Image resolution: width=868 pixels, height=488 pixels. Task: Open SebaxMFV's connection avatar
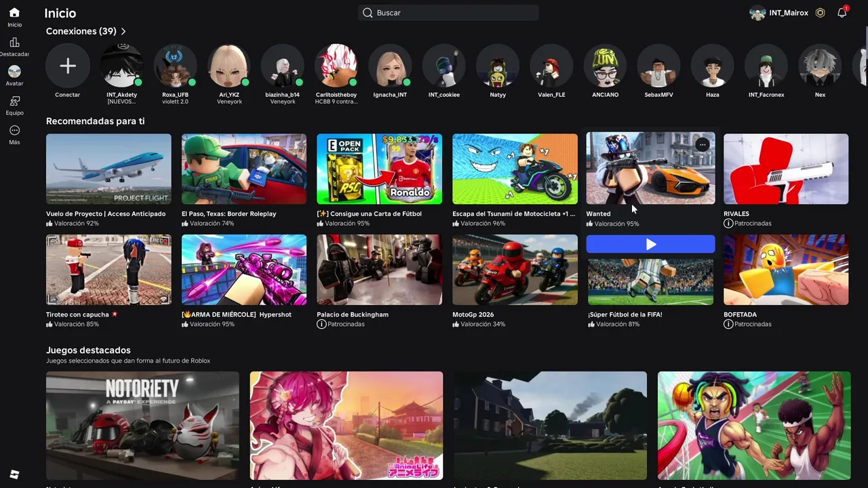[658, 66]
